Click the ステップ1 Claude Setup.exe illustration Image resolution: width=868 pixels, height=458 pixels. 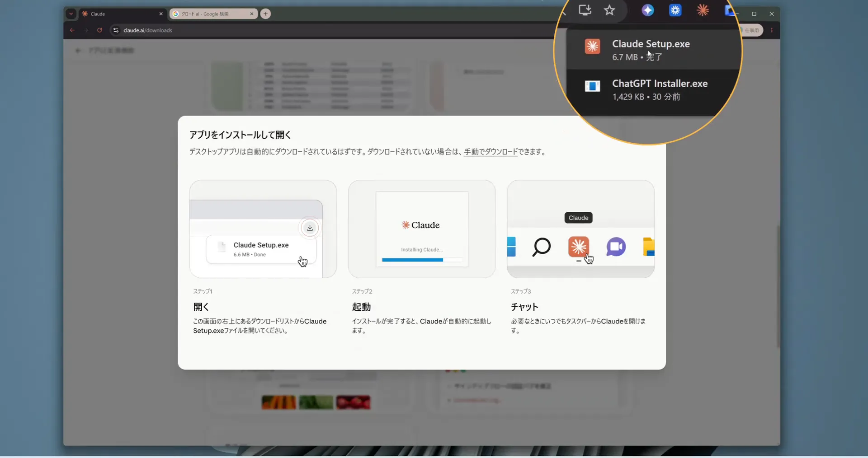263,229
